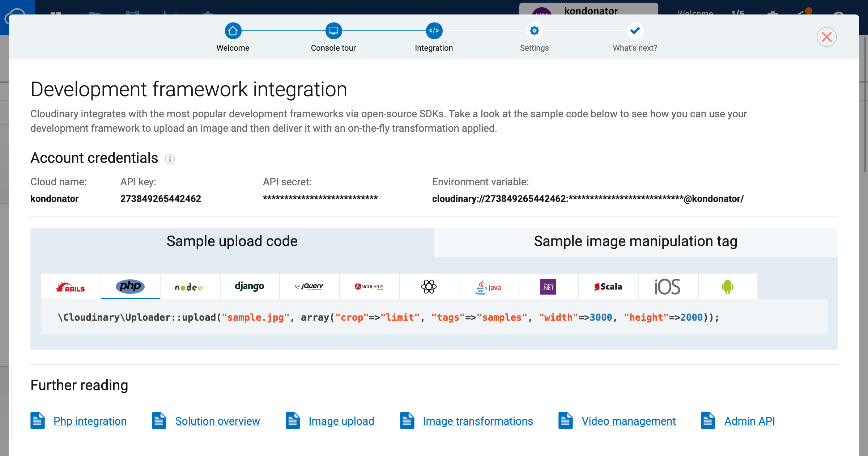
Task: Choose the iOS platform logo
Action: [x=668, y=287]
